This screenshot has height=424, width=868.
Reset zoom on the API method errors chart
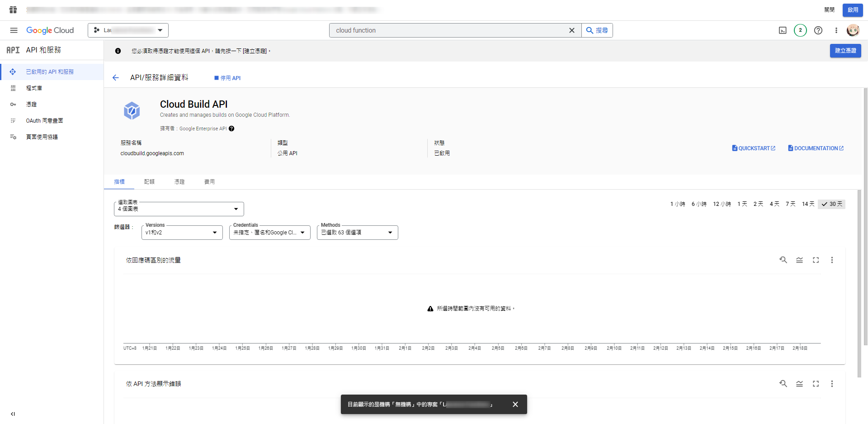pos(783,384)
